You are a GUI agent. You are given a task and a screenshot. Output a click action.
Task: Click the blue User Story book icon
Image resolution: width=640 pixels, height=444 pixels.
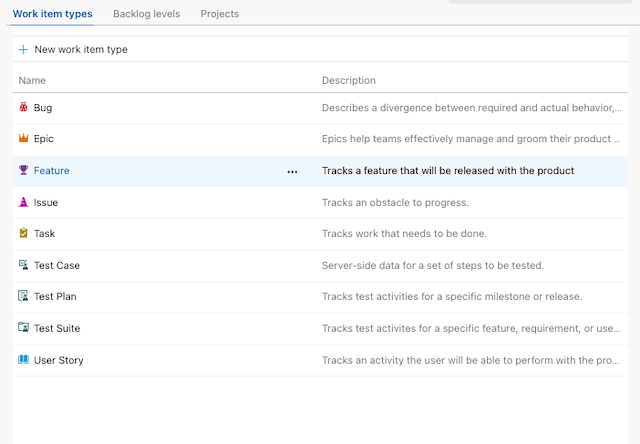(24, 360)
